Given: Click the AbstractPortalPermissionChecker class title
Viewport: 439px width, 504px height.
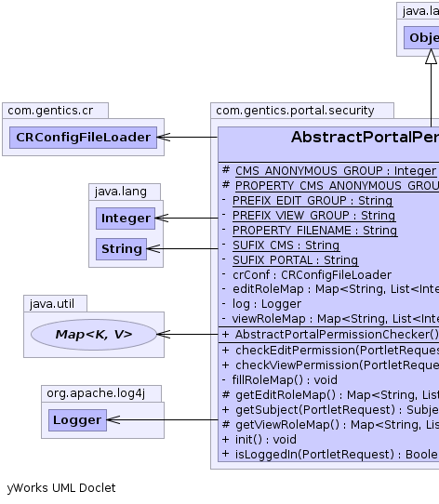Looking at the screenshot, I should click(365, 138).
